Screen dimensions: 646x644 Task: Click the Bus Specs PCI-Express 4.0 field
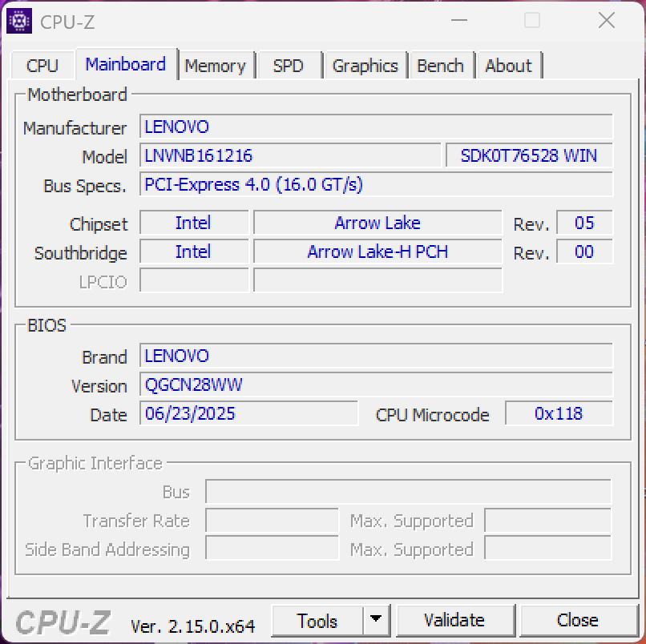tap(376, 184)
